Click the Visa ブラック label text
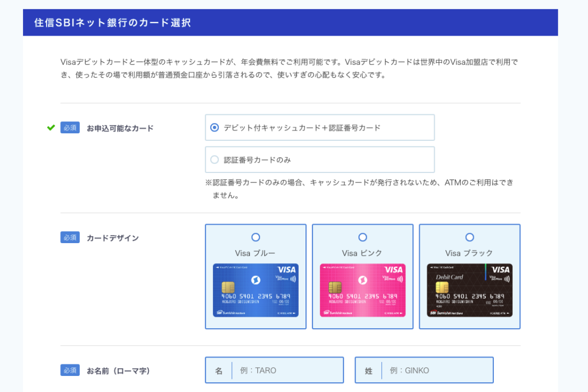Screen dimensions: 588x392 pyautogui.click(x=469, y=253)
